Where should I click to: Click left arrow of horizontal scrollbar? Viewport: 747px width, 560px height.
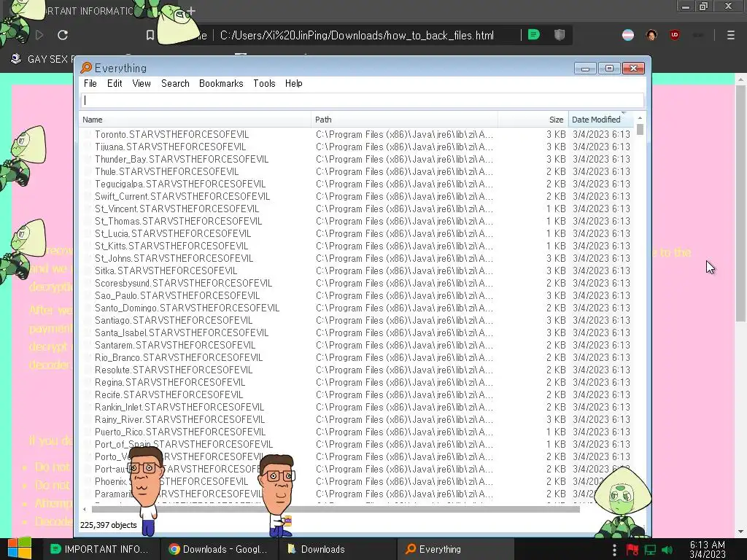[85, 509]
